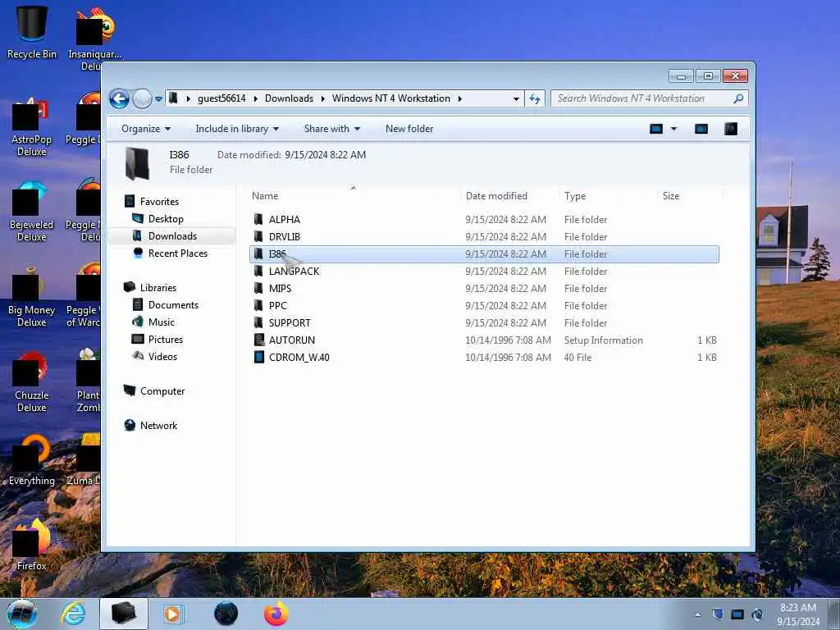Open Desktop under Favorites
Screen dimensions: 840x630
[x=166, y=218]
